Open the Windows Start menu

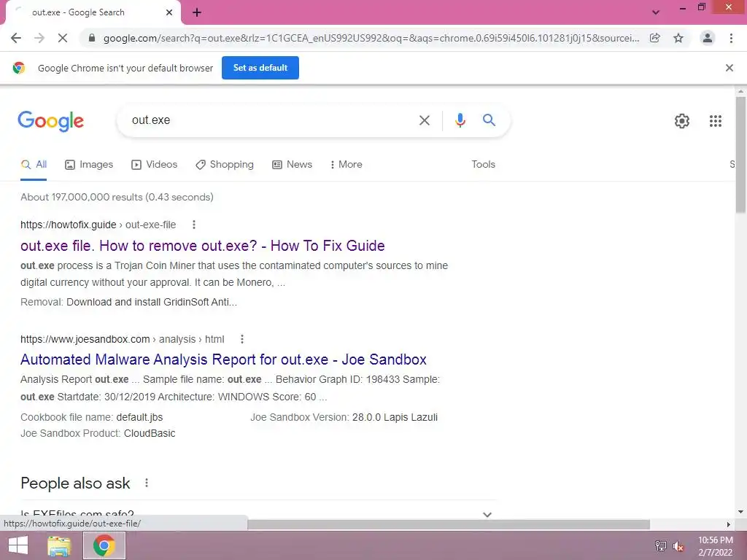click(x=18, y=545)
